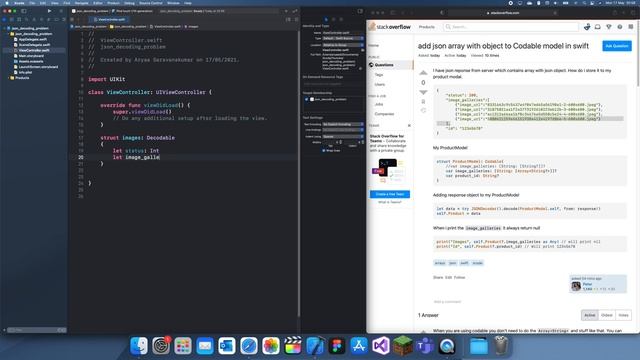Screen dimensions: 640x360
Task: Focus the Xcode navigator filter field
Action: pyautogui.click(x=37, y=330)
